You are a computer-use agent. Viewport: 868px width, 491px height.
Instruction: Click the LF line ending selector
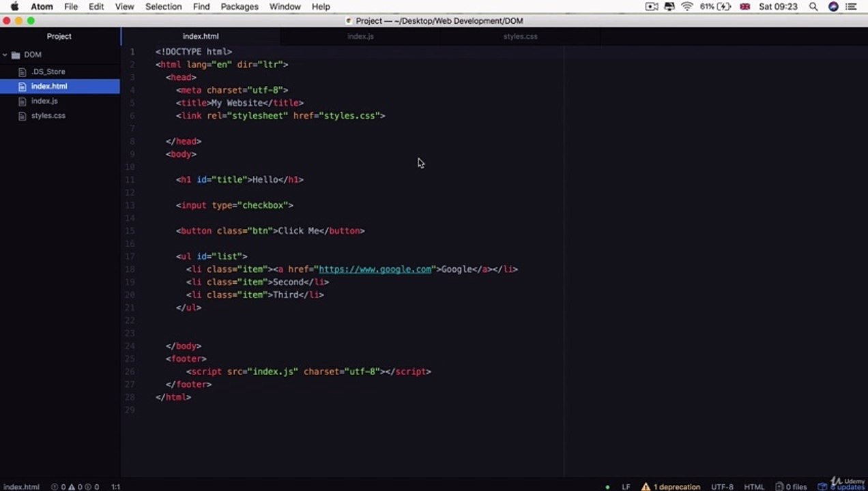tap(625, 487)
